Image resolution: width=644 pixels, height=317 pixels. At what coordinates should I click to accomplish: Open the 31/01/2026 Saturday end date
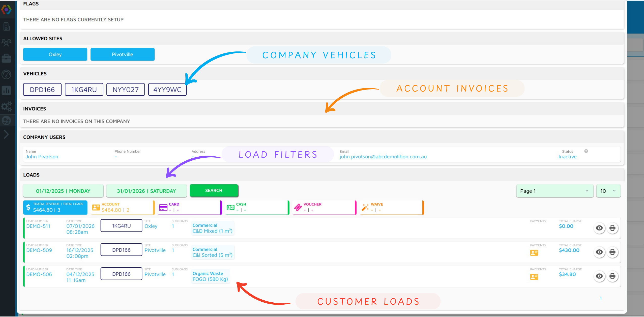146,191
